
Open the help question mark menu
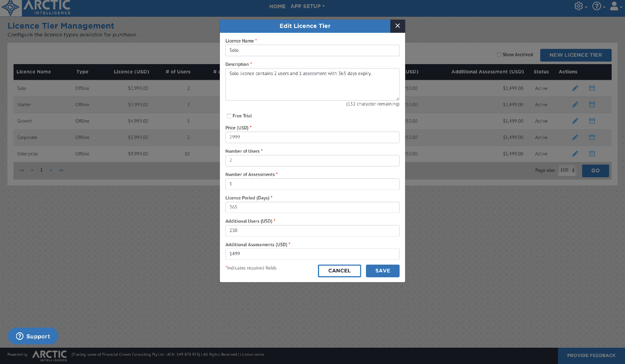(x=598, y=6)
